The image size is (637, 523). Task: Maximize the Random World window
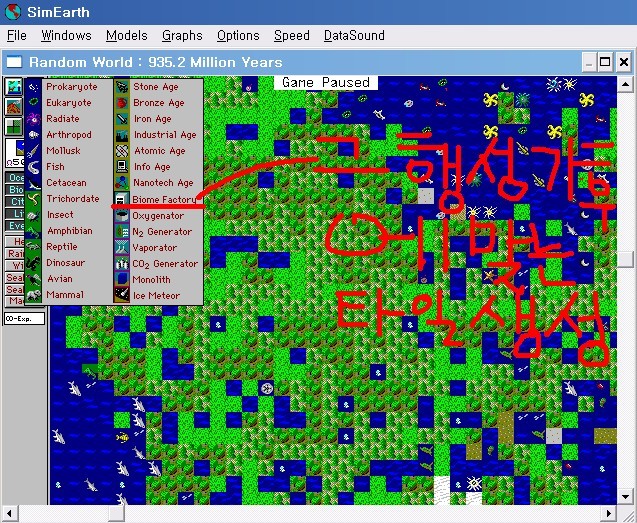click(605, 62)
